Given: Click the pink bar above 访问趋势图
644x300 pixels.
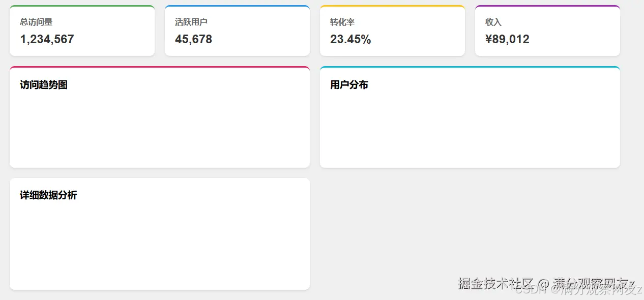Looking at the screenshot, I should pos(159,67).
